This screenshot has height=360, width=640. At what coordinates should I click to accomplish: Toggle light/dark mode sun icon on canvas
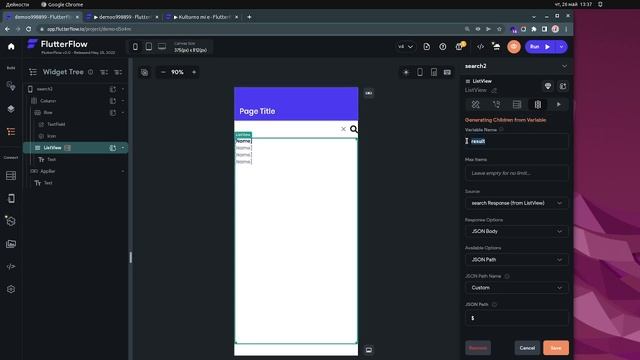point(406,72)
